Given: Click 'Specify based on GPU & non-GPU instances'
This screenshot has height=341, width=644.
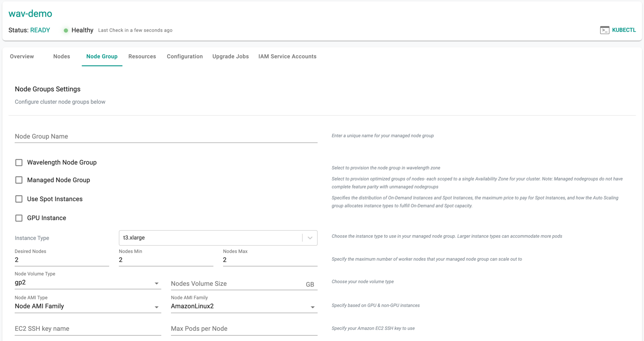Looking at the screenshot, I should 376,305.
